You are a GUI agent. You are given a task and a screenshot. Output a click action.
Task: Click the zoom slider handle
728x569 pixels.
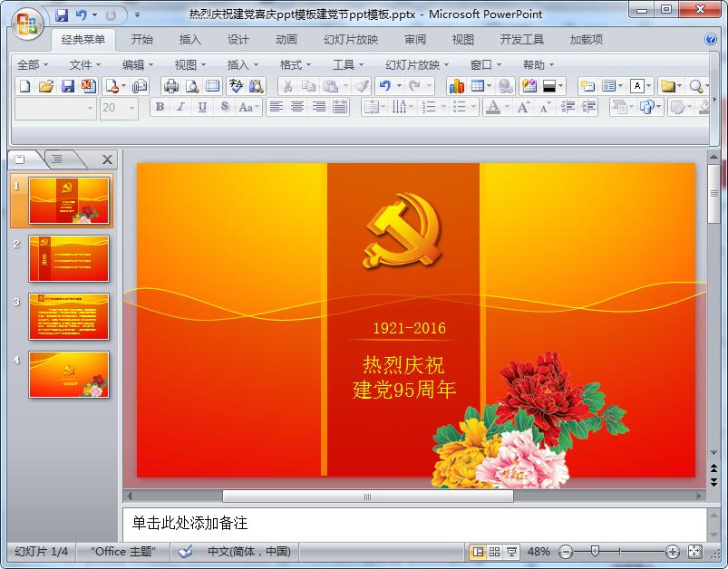[595, 552]
